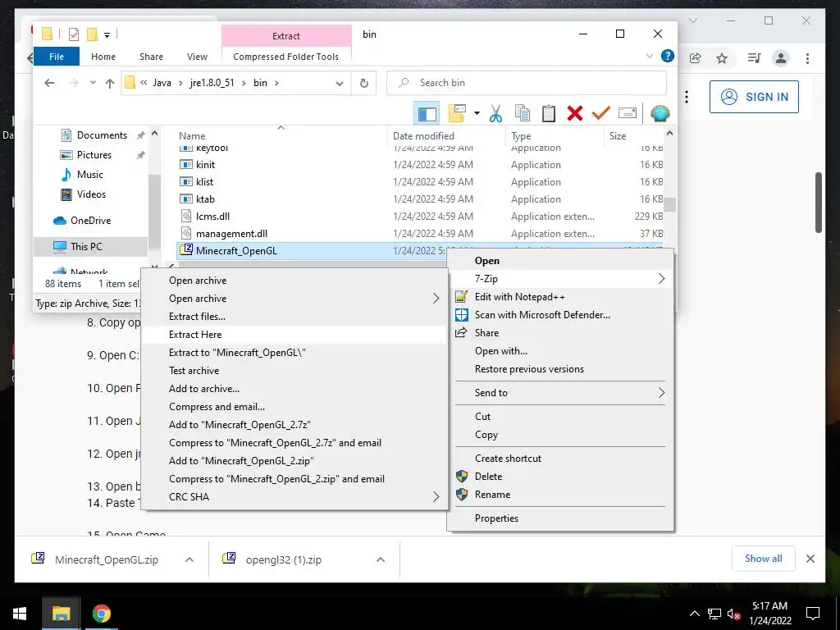Open Chrome profile avatar icon

click(x=781, y=58)
